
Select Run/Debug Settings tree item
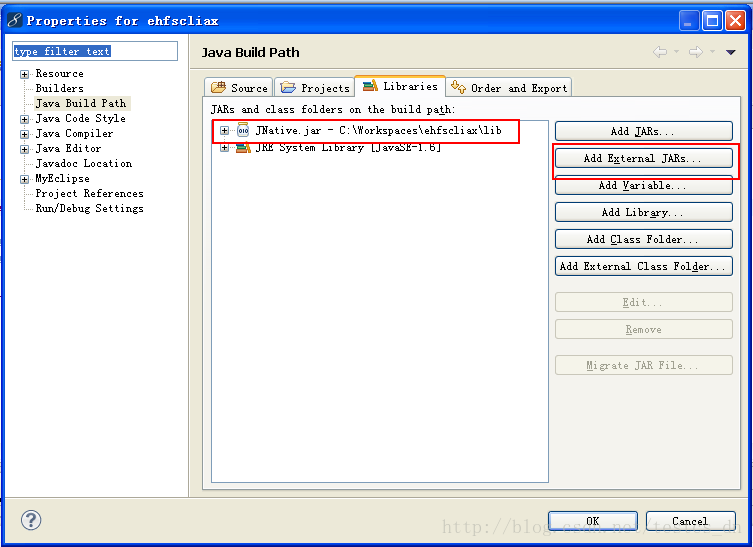click(x=89, y=208)
